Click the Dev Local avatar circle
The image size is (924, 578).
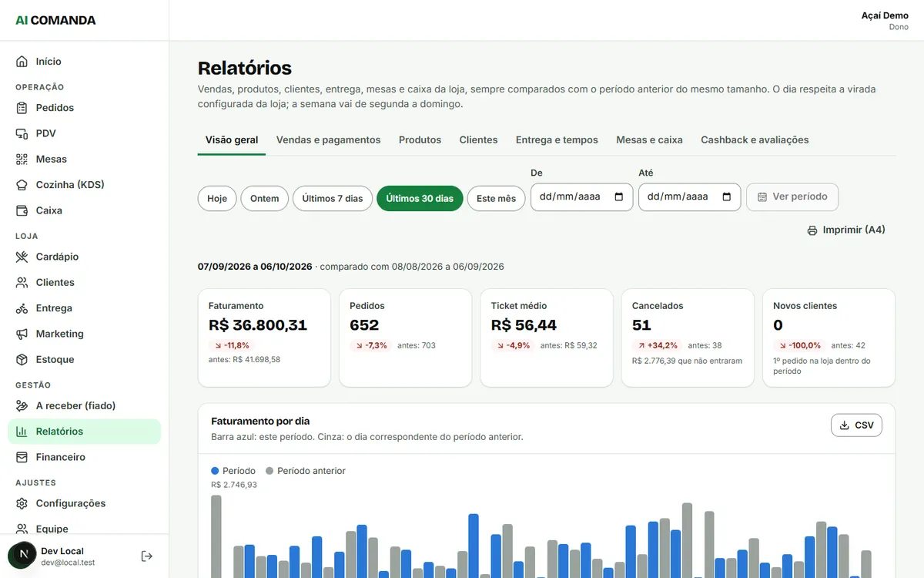click(22, 555)
